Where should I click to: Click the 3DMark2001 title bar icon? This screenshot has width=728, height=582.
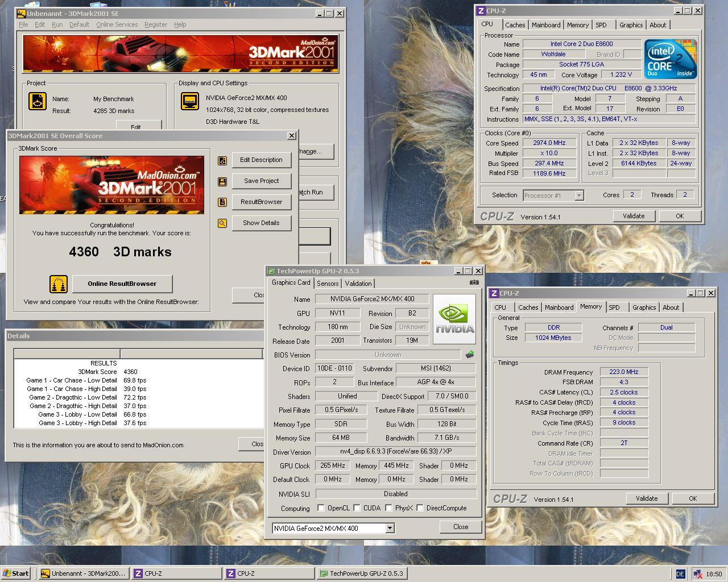tap(22, 13)
